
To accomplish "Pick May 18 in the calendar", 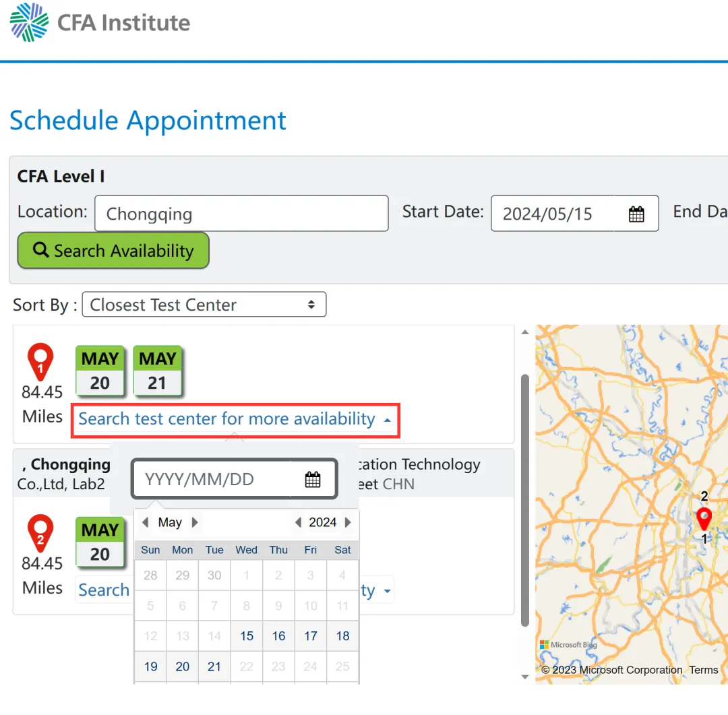I will click(342, 635).
